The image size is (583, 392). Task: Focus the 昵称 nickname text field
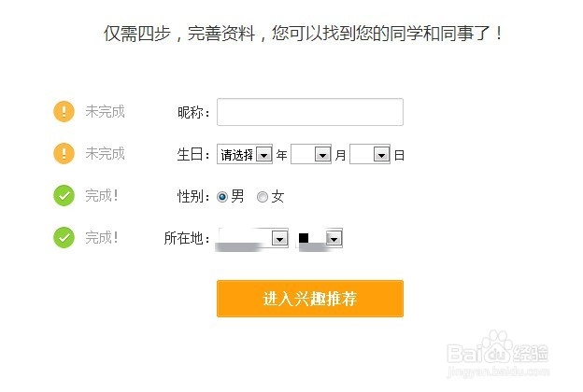click(309, 112)
